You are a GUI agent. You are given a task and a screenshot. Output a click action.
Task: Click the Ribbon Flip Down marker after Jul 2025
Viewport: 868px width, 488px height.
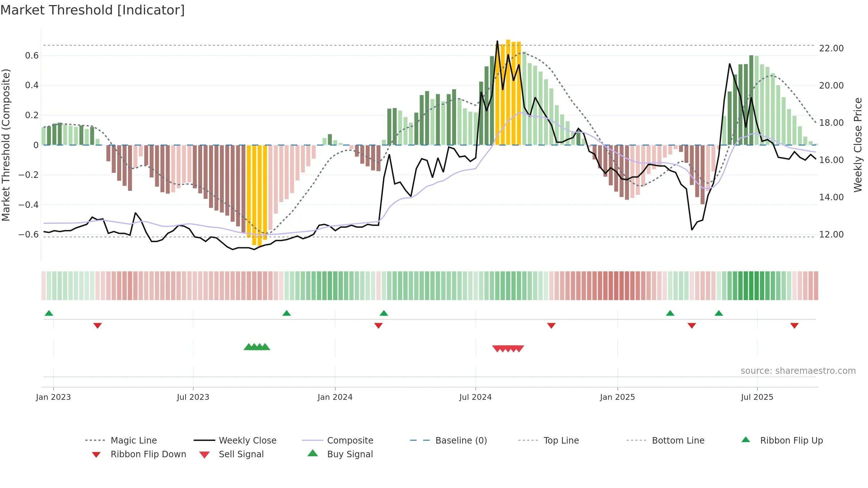pos(795,326)
